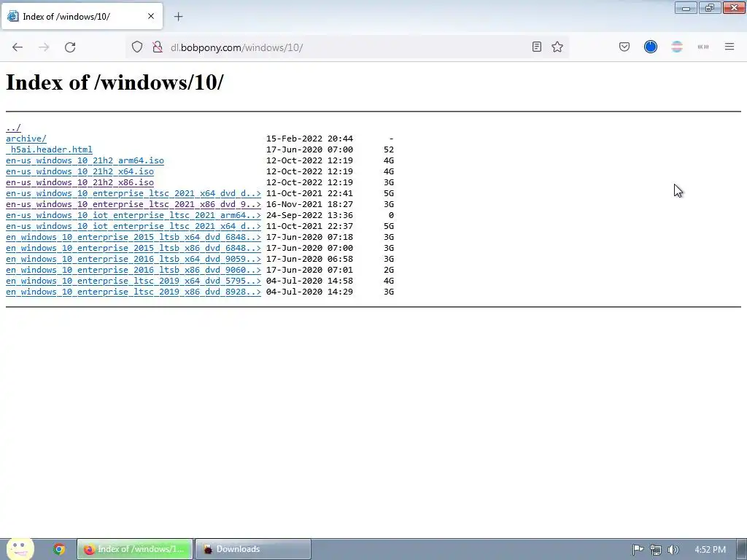
Task: Open enterprise ltsc 2019 x64 dvd link
Action: (x=133, y=281)
